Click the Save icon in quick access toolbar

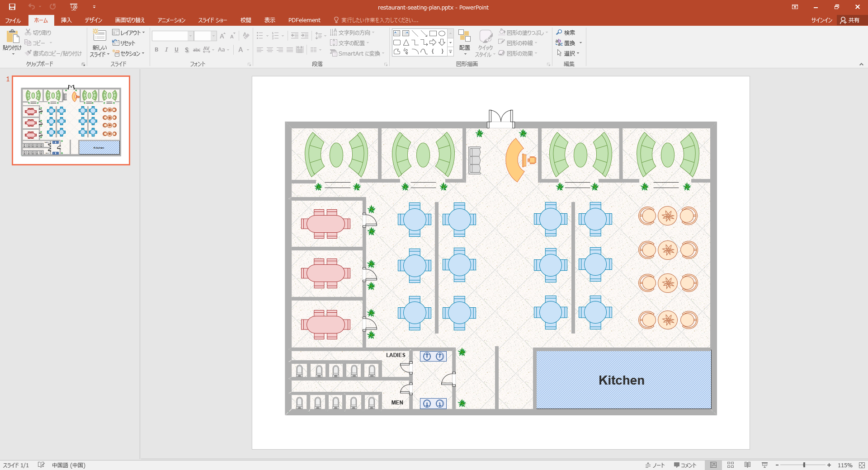[12, 7]
